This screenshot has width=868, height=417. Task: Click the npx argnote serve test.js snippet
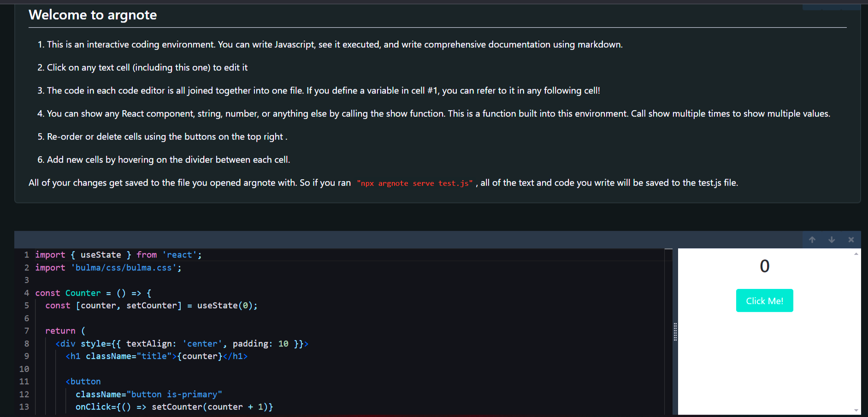pyautogui.click(x=414, y=183)
